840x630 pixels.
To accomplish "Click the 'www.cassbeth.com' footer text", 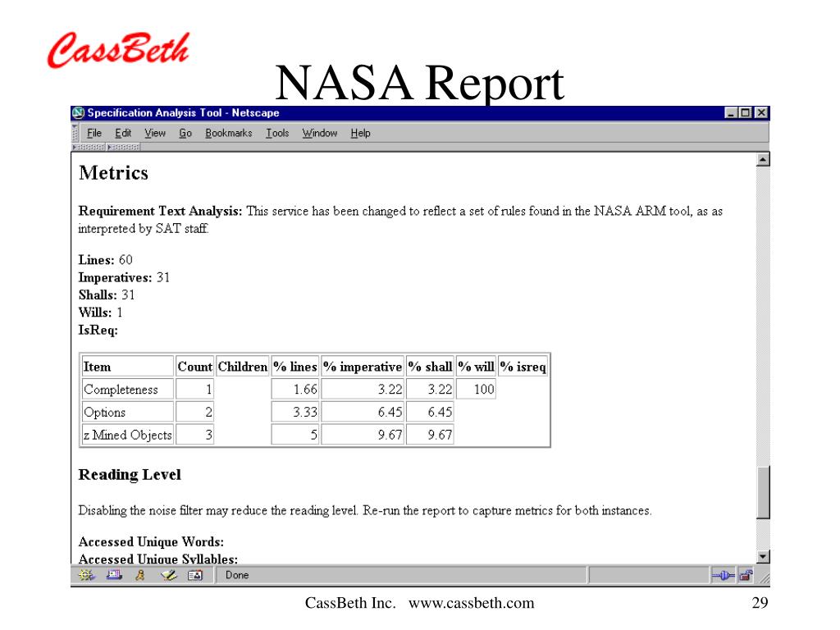I will tap(472, 603).
